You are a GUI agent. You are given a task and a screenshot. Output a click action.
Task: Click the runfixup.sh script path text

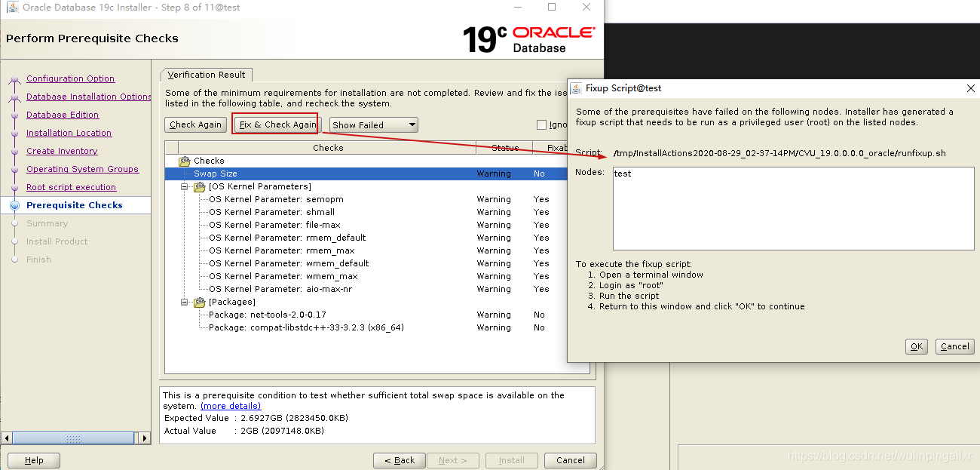(779, 153)
